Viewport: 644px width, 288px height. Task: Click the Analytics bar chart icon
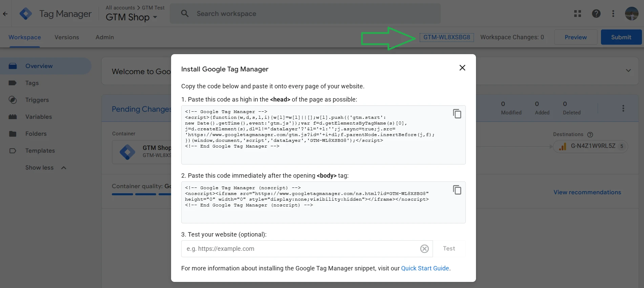(x=563, y=147)
